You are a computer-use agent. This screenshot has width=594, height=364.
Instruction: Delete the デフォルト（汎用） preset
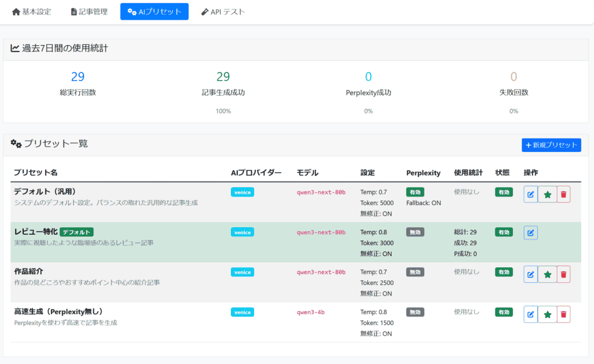pyautogui.click(x=563, y=194)
